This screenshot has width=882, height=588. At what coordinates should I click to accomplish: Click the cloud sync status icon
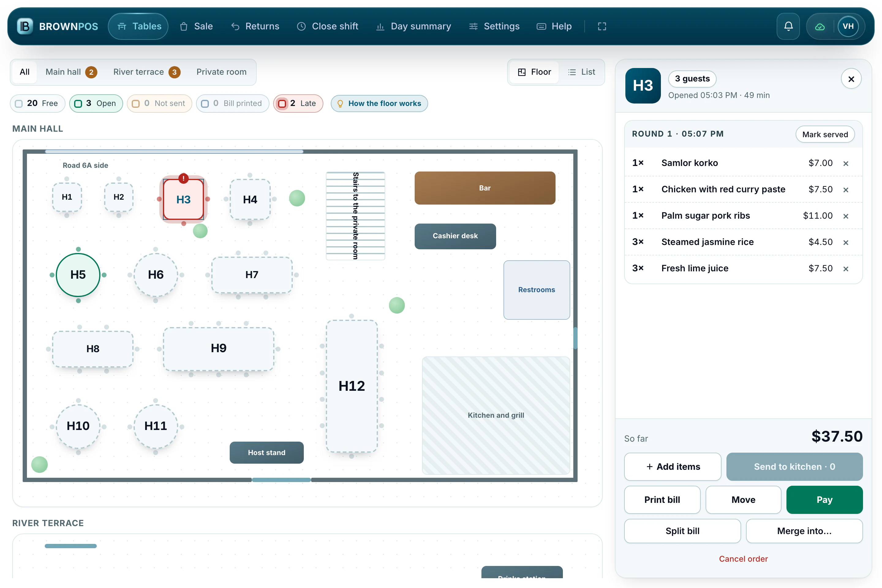[820, 26]
